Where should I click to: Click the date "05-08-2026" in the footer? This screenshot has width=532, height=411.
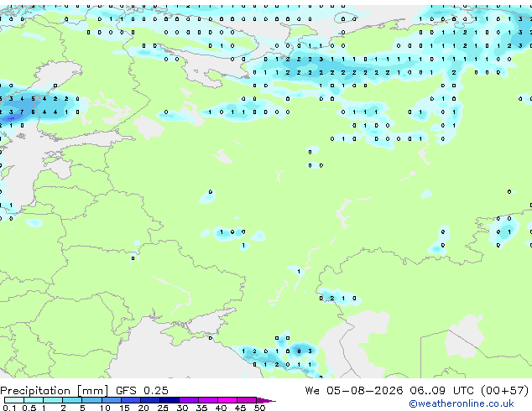point(365,391)
